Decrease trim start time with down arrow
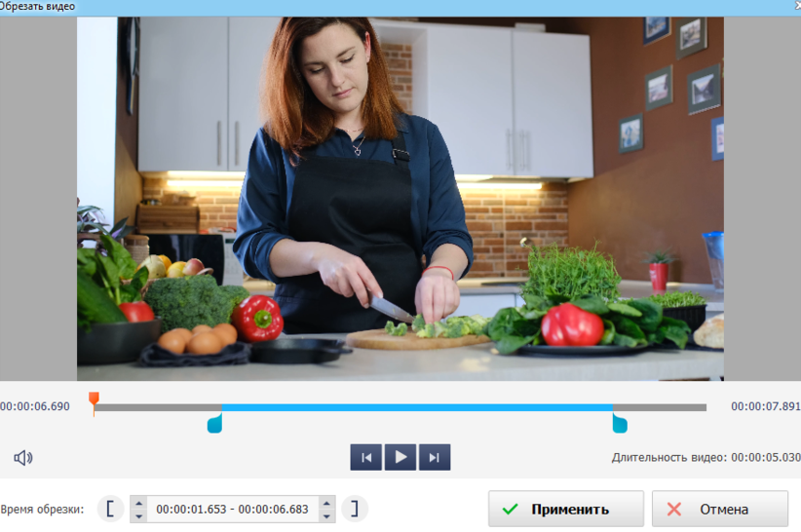The height and width of the screenshot is (532, 801). pyautogui.click(x=138, y=514)
